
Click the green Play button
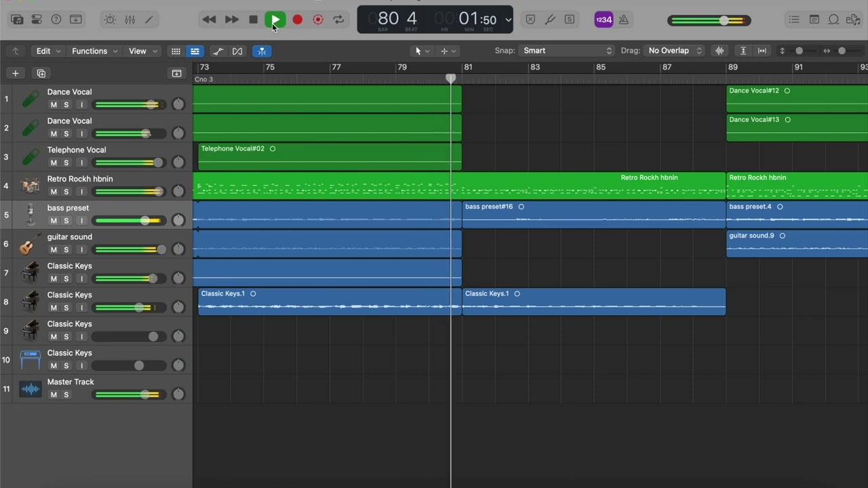pyautogui.click(x=275, y=20)
